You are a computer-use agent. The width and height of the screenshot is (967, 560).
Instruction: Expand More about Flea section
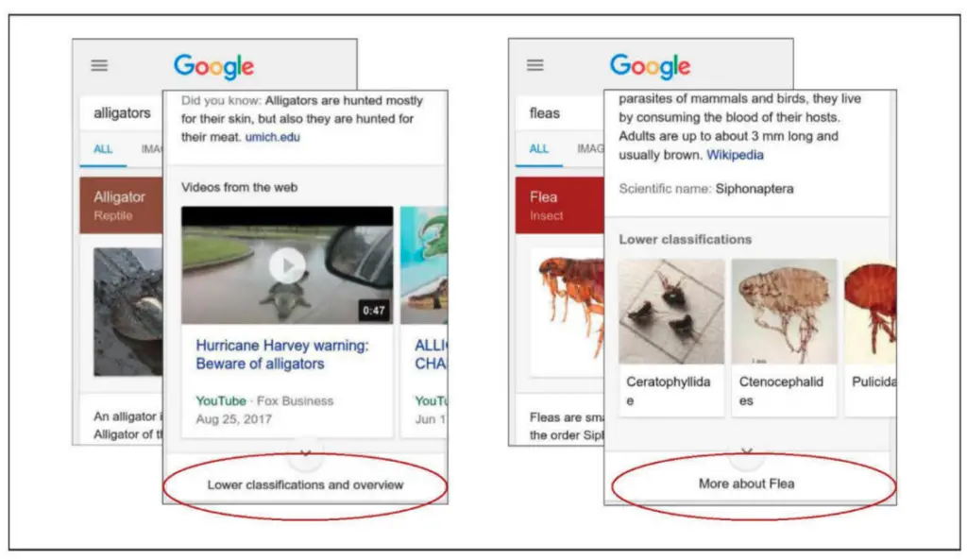coord(747,484)
